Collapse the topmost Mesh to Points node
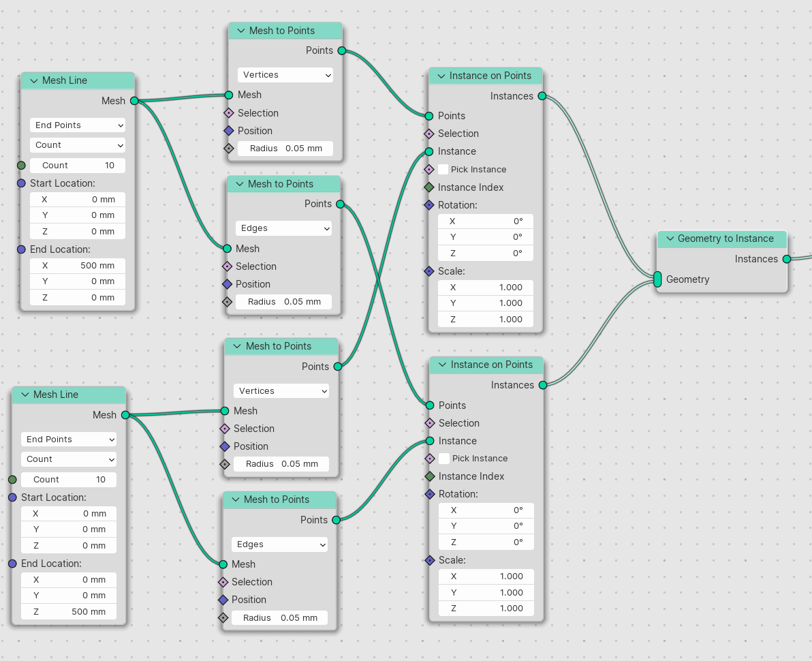The image size is (812, 661). (241, 31)
